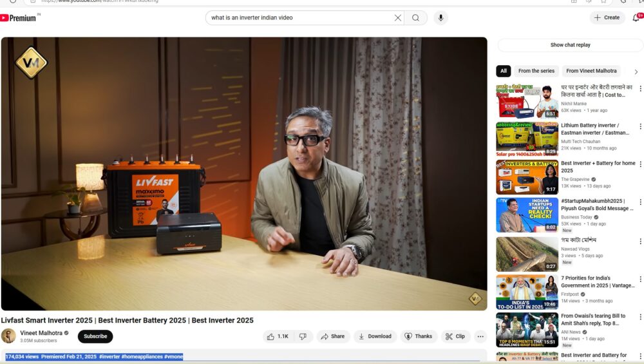Screen dimensions: 644x364
Task: Show chat replay panel
Action: 570,45
